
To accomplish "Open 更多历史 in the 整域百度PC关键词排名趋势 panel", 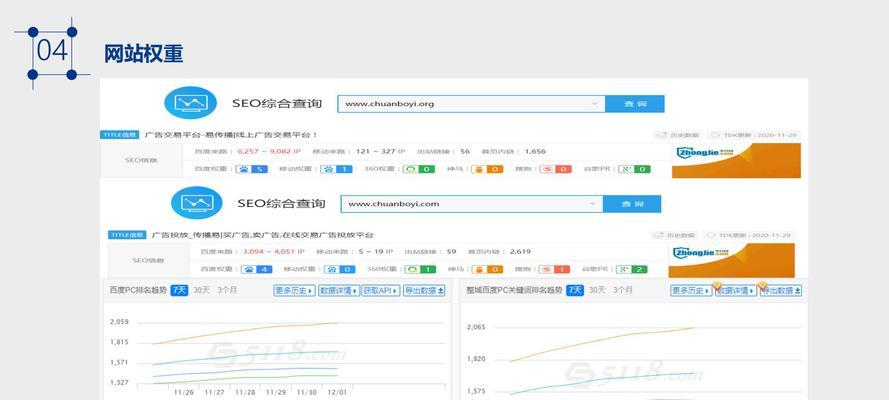I will pos(691,291).
